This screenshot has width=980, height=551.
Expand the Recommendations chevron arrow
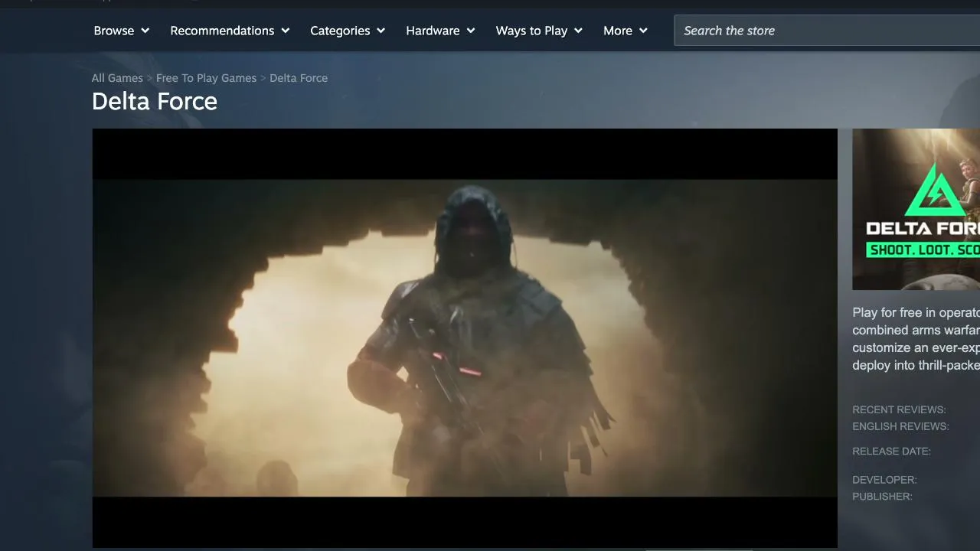(286, 31)
